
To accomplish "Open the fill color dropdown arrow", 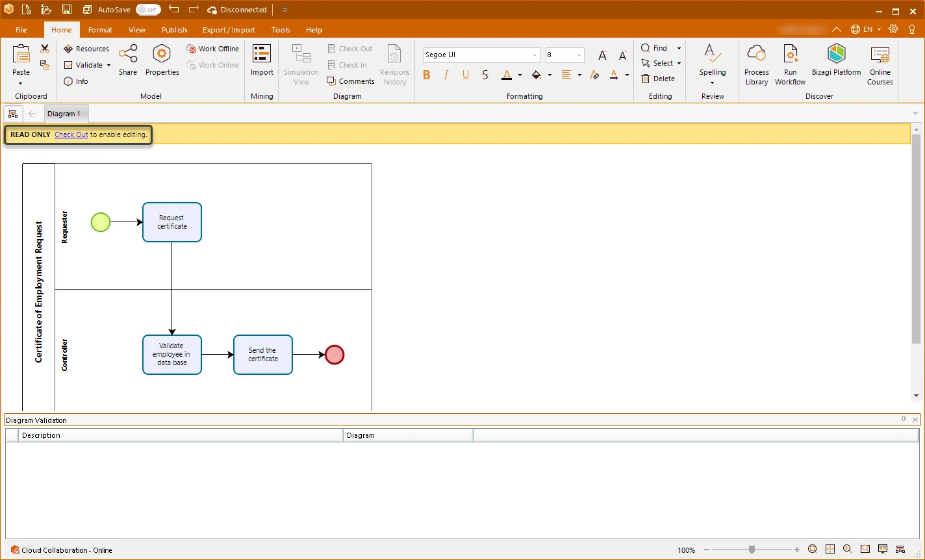I will tap(550, 75).
